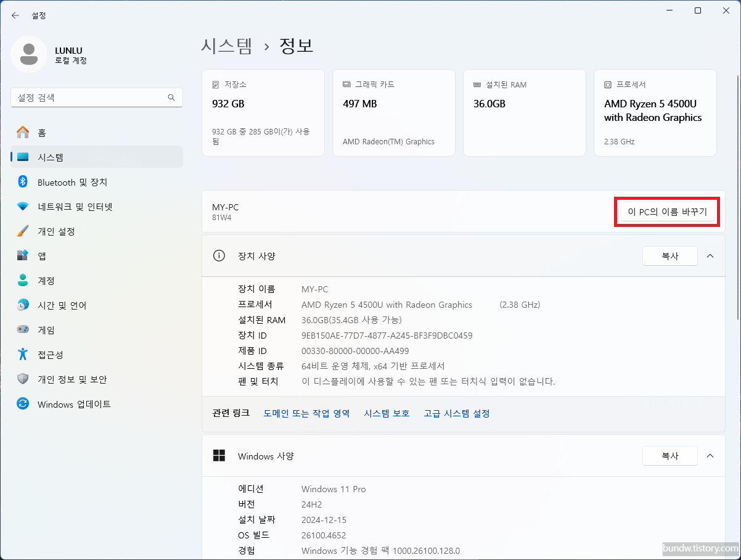Open the 설치된 RAM 36.0GB card

(x=525, y=113)
